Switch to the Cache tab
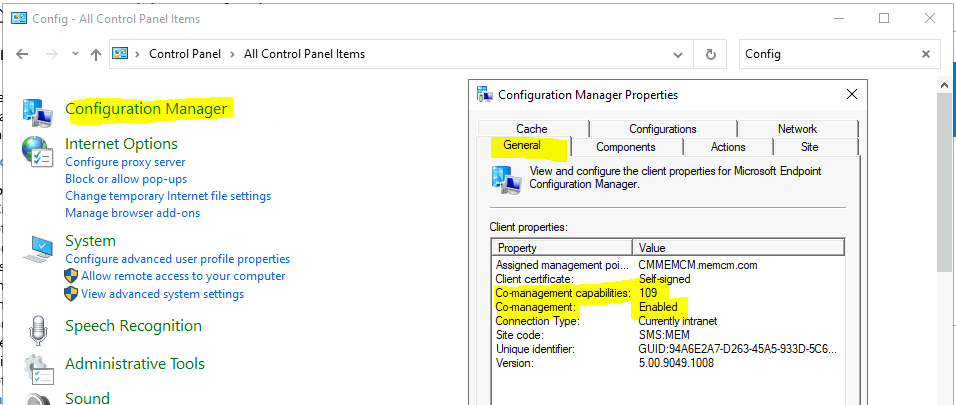 (x=532, y=129)
